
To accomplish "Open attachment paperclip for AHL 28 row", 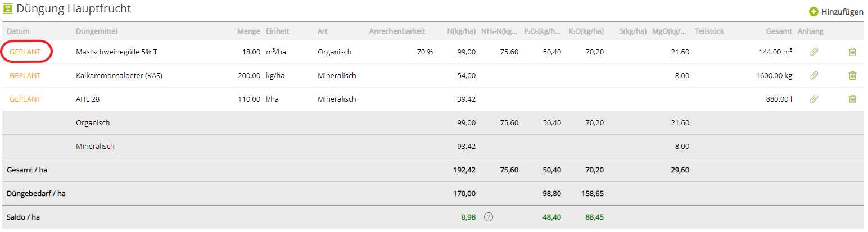I will click(813, 99).
